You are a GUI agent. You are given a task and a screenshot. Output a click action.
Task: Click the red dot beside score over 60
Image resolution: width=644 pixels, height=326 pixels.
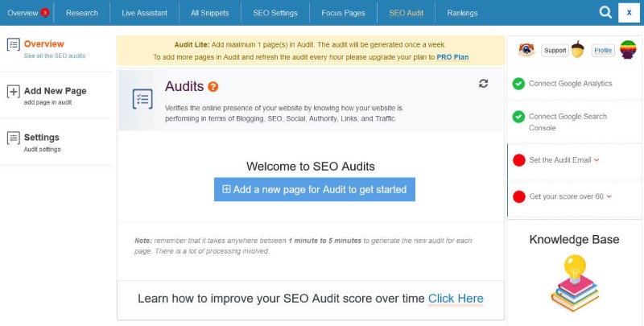519,196
